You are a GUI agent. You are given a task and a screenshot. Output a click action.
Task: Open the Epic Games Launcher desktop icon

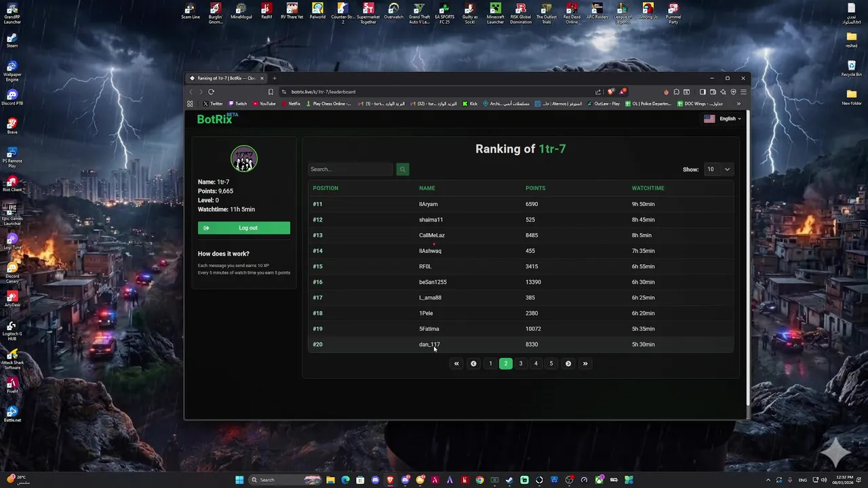pyautogui.click(x=12, y=213)
